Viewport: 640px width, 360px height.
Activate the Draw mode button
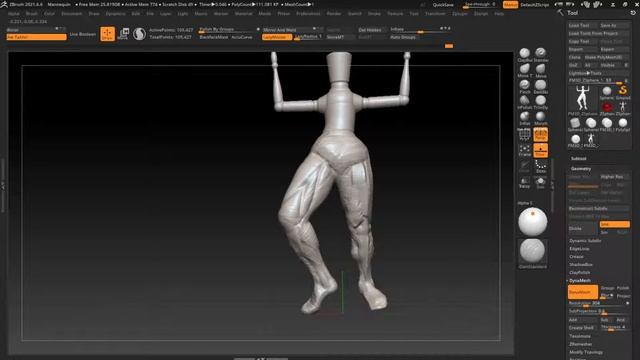[x=107, y=34]
